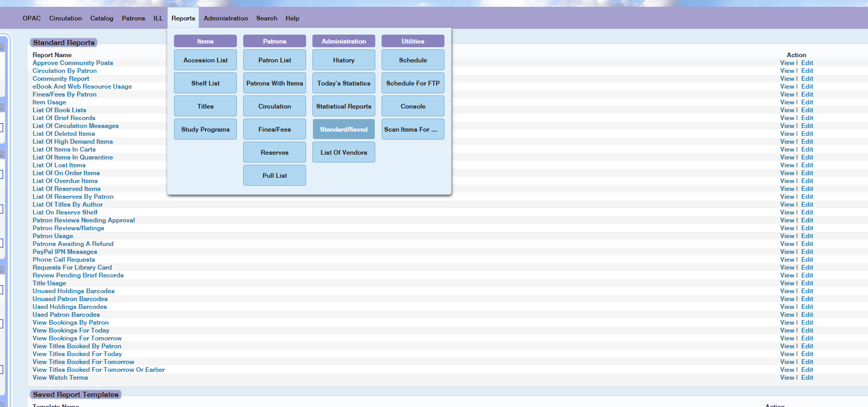Click the Fines/Fees patrons button

275,130
